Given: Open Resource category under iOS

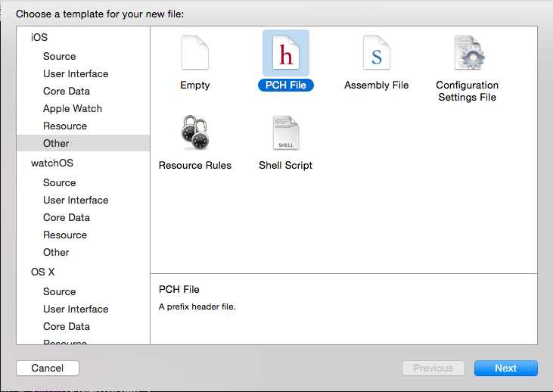Looking at the screenshot, I should (65, 126).
